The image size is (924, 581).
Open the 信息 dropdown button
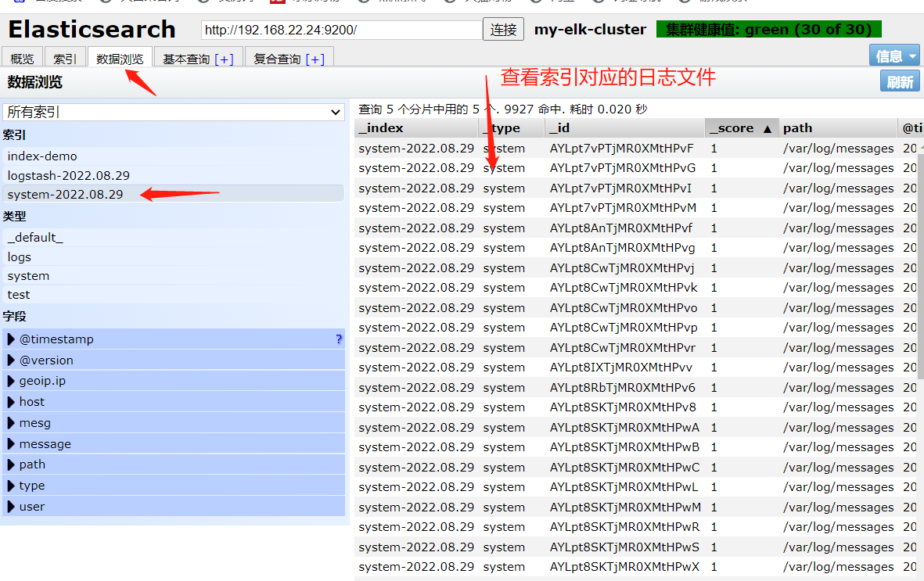[894, 56]
